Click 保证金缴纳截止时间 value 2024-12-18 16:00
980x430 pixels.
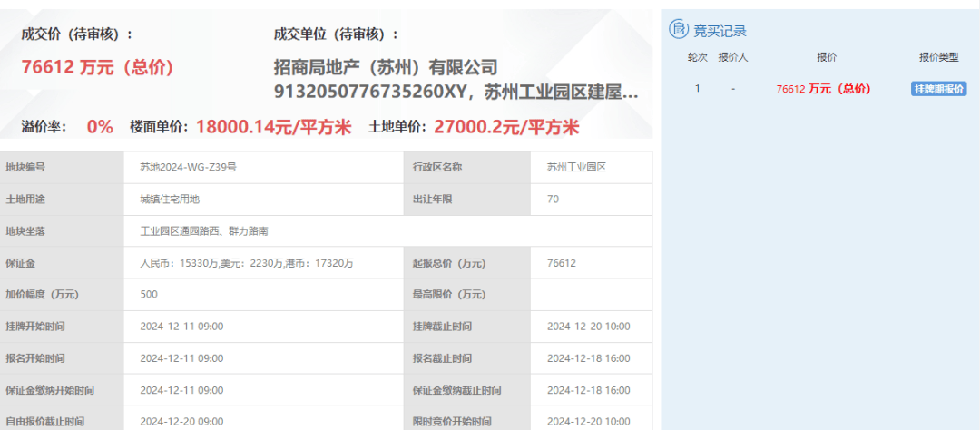pos(588,391)
